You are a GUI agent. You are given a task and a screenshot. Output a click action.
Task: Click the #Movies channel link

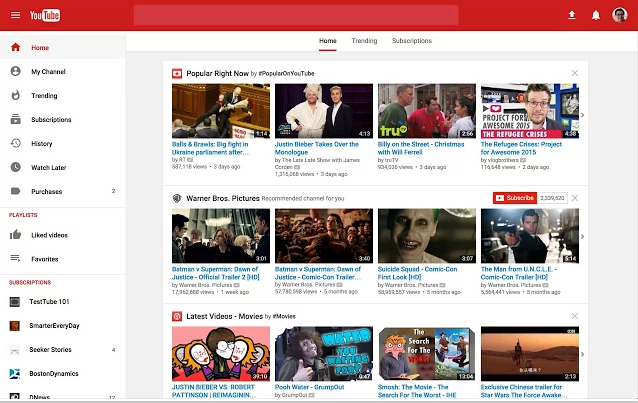click(x=284, y=316)
